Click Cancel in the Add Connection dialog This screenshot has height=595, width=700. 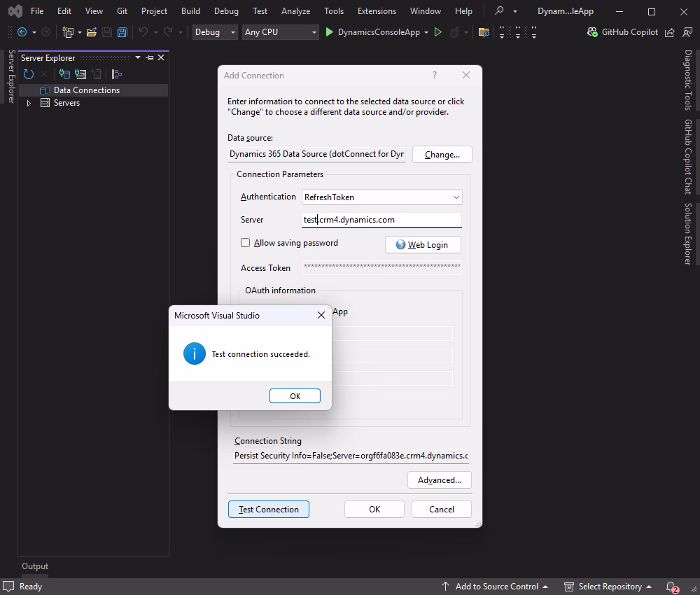442,510
